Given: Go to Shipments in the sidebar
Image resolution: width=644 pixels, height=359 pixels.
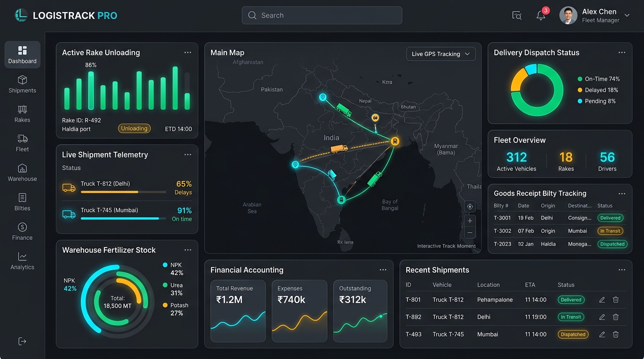Looking at the screenshot, I should click(x=22, y=84).
